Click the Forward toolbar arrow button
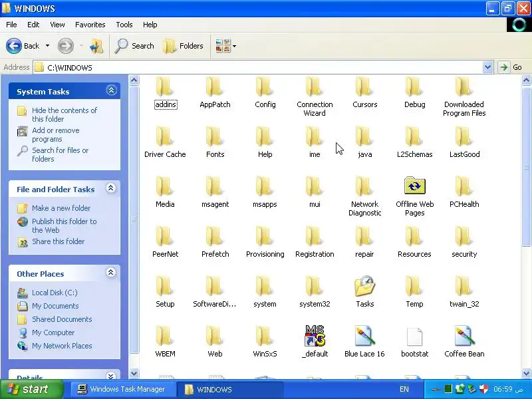This screenshot has width=532, height=399. (x=65, y=46)
